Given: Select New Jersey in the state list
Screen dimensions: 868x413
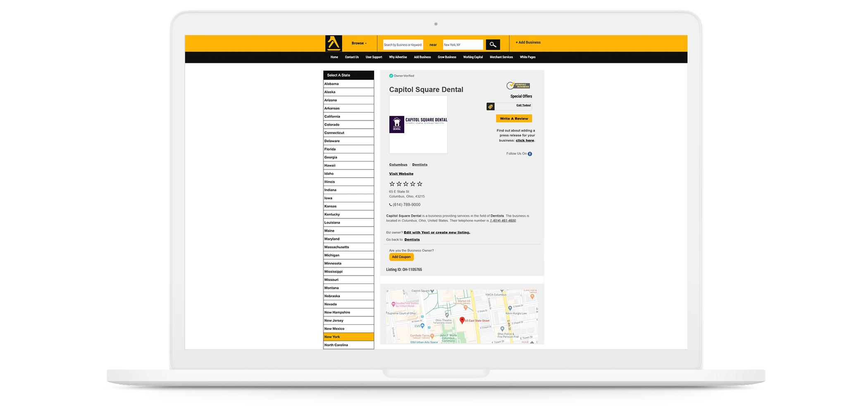Looking at the screenshot, I should coord(348,320).
